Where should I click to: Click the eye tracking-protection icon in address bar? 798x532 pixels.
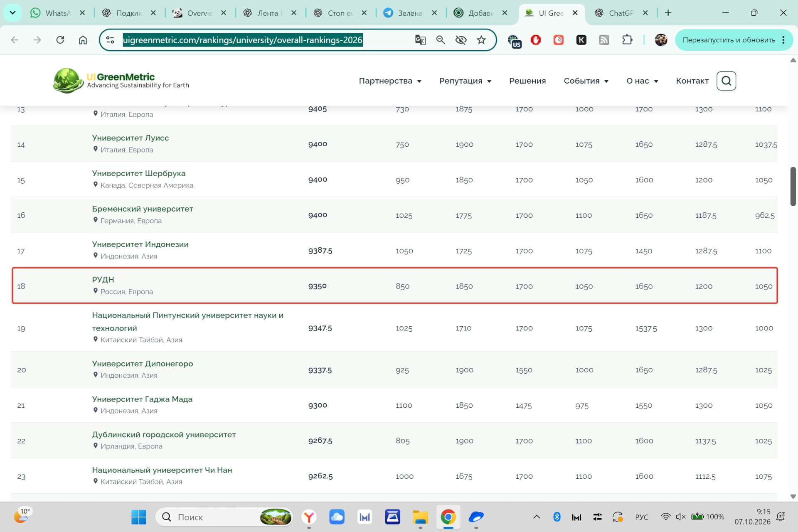click(x=461, y=40)
